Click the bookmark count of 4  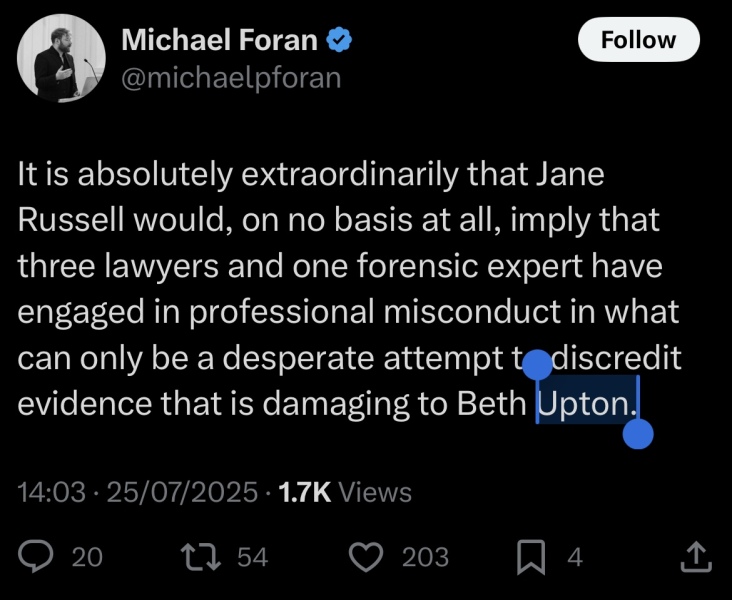tap(574, 557)
